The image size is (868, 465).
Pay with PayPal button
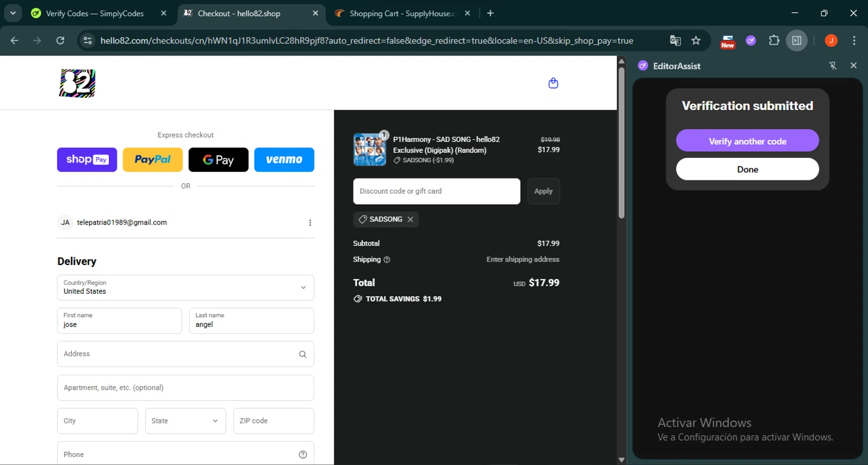153,160
